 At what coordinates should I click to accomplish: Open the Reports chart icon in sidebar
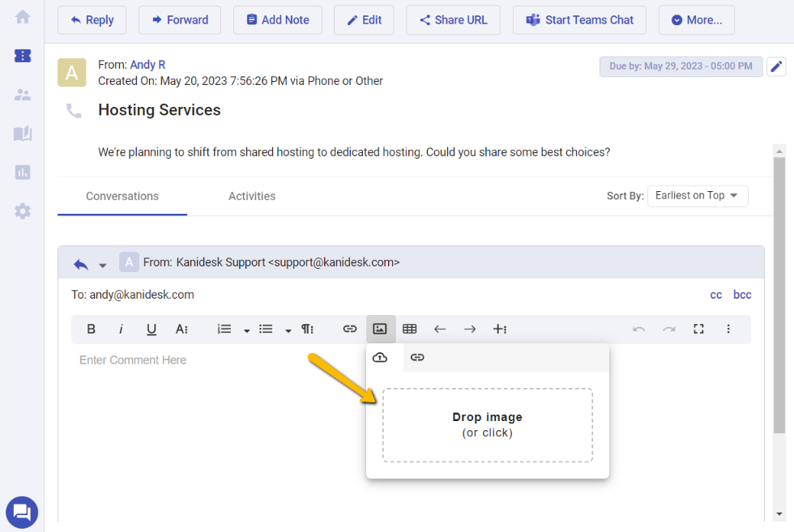click(x=23, y=172)
